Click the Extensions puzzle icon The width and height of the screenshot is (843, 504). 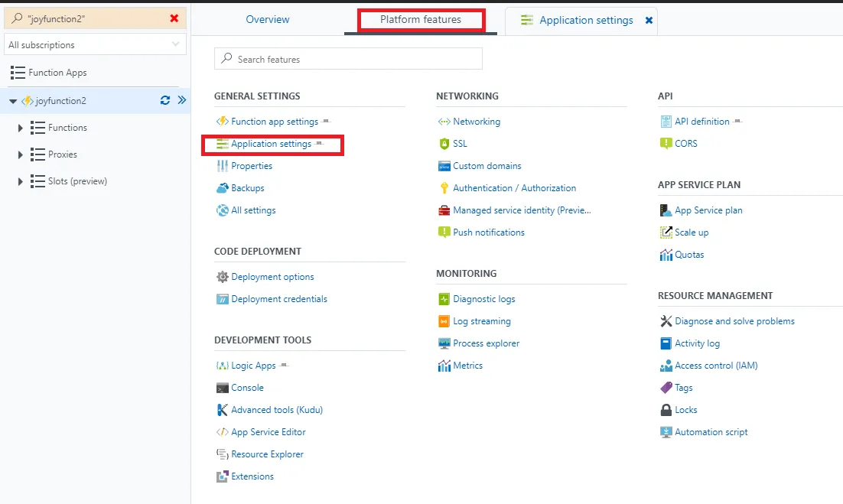pos(222,476)
